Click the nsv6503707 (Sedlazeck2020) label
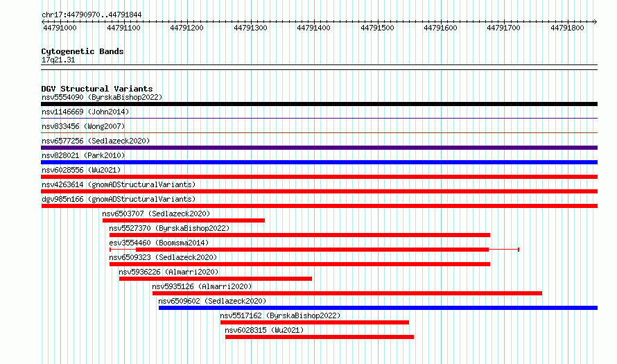This screenshot has height=364, width=617. [156, 214]
